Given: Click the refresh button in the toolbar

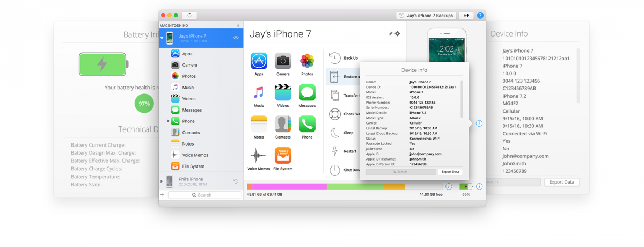Looking at the screenshot, I should click(190, 16).
